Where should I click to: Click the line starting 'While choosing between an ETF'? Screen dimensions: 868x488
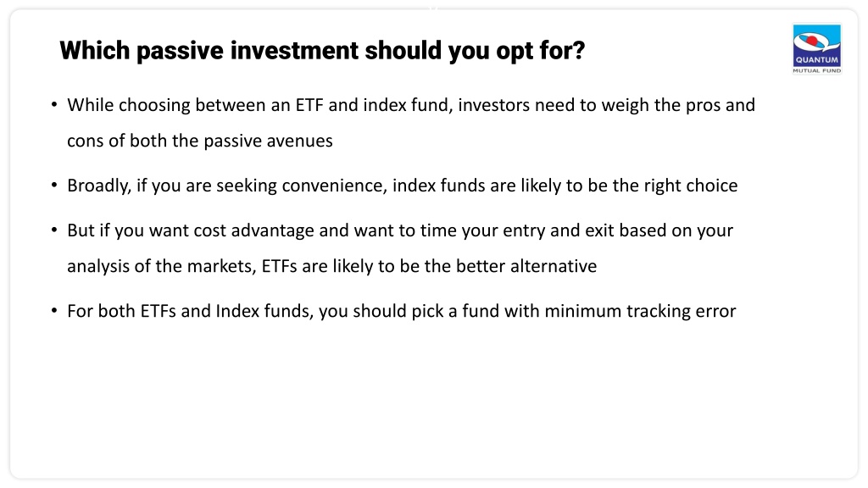[x=411, y=105]
